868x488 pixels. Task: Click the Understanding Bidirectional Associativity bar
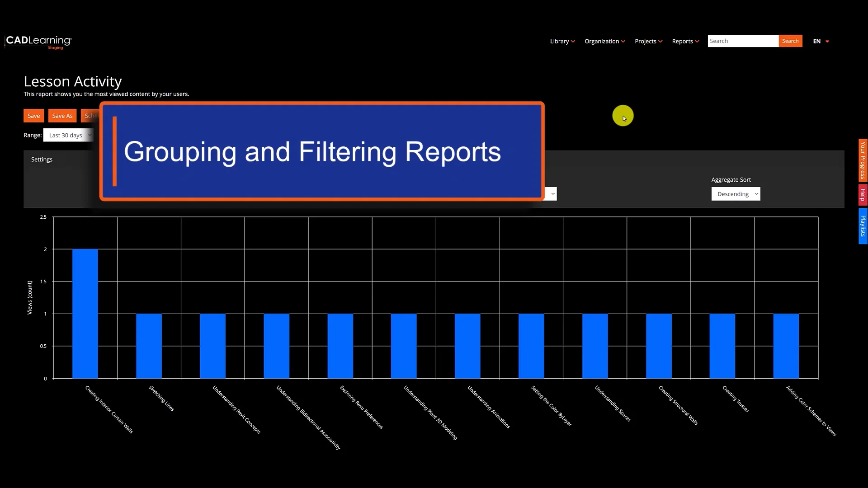[x=276, y=346]
